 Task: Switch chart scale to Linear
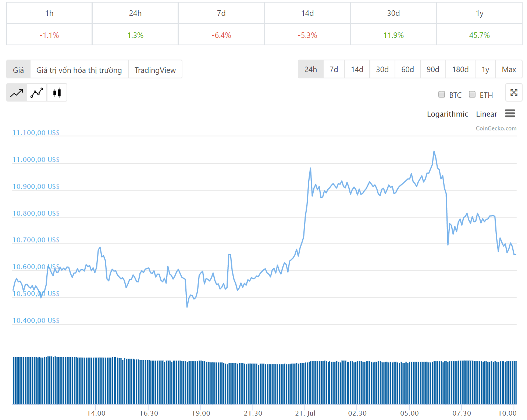[487, 114]
